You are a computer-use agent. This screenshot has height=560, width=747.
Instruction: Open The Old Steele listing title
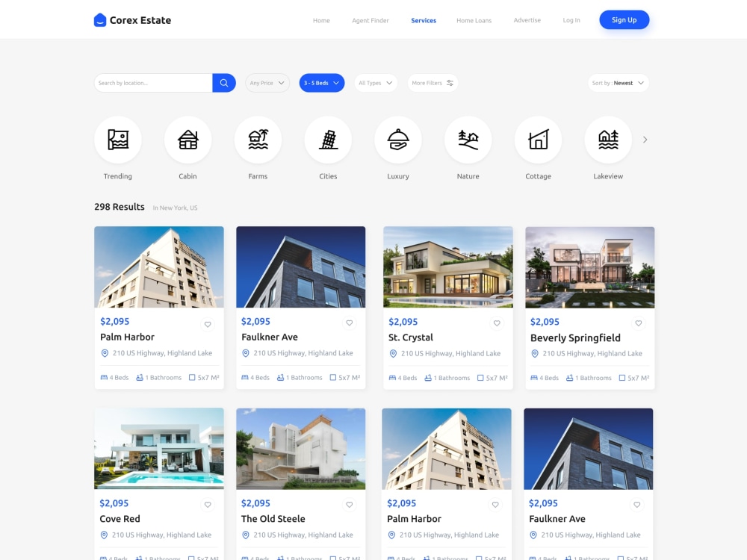coord(273,519)
